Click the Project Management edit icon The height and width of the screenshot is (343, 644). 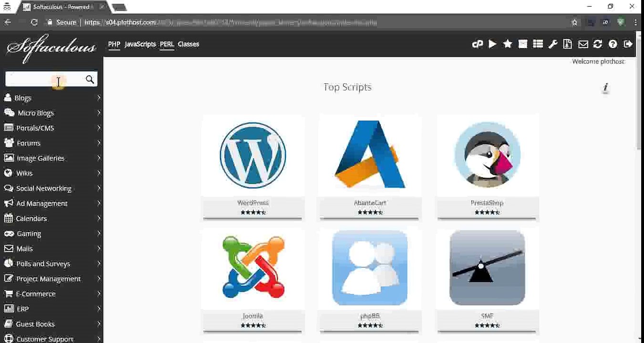[8, 279]
